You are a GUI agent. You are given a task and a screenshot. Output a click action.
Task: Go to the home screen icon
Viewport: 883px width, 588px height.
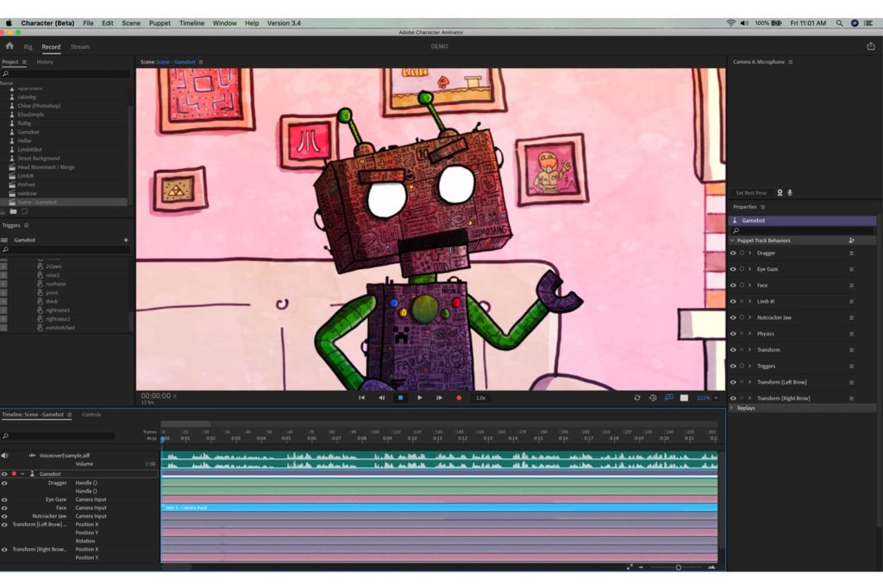point(9,47)
